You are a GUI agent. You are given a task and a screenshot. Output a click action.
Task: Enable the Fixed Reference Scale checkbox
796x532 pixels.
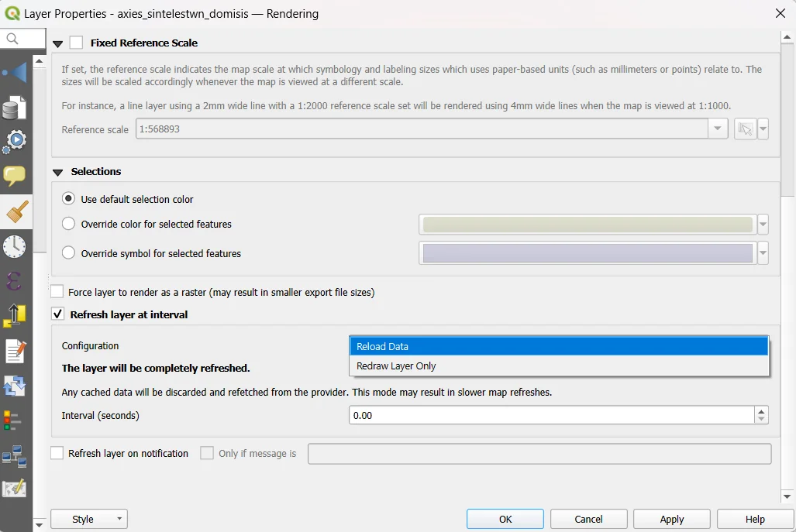(x=76, y=43)
